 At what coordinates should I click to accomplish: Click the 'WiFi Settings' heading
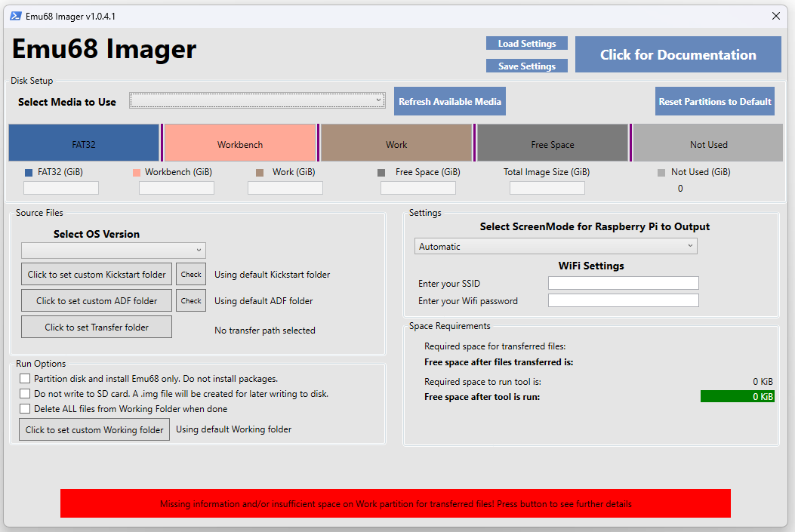coord(591,266)
